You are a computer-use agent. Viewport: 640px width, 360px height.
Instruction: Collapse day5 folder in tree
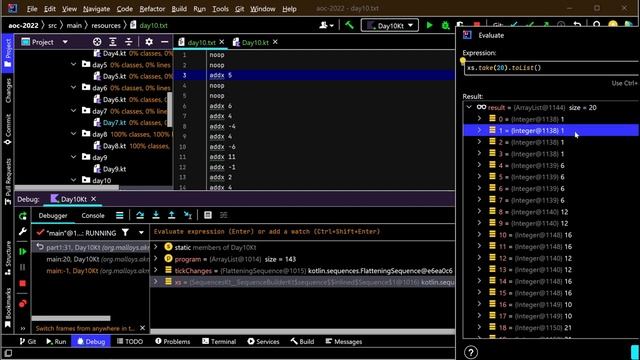73,64
